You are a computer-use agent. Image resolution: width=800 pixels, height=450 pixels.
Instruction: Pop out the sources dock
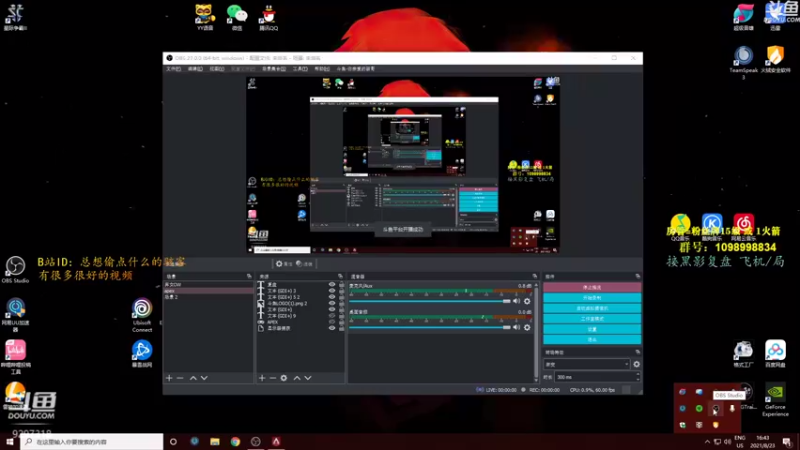340,277
